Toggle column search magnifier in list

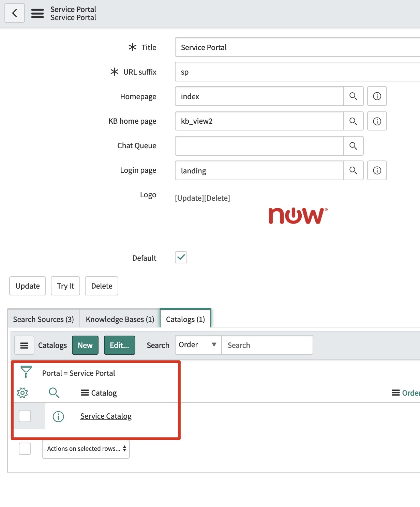click(54, 393)
